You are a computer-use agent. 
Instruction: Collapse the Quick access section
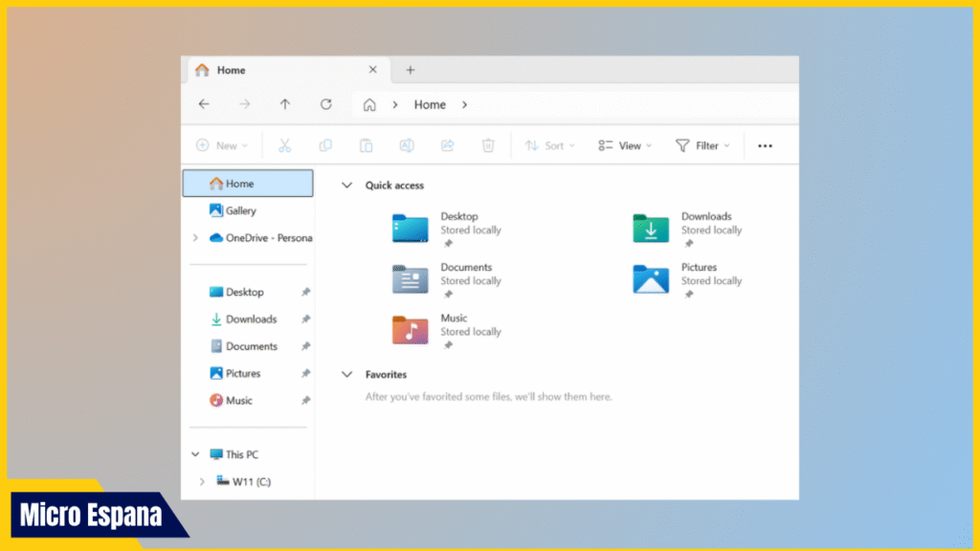346,185
